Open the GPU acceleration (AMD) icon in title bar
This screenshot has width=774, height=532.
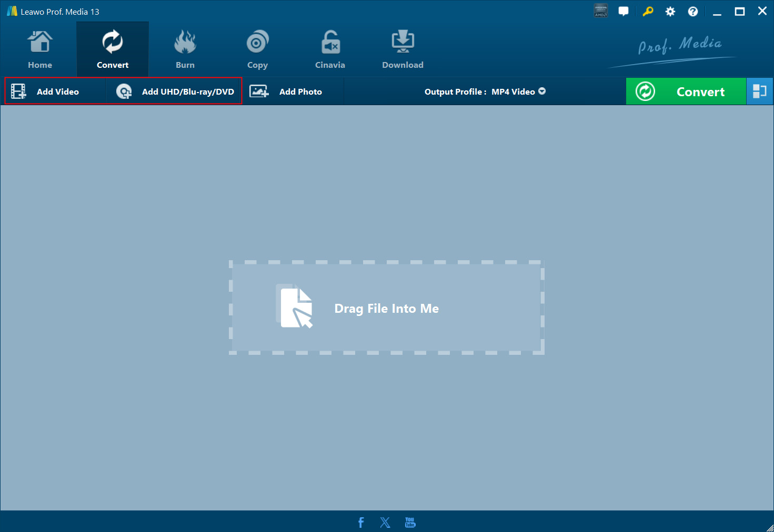point(600,11)
